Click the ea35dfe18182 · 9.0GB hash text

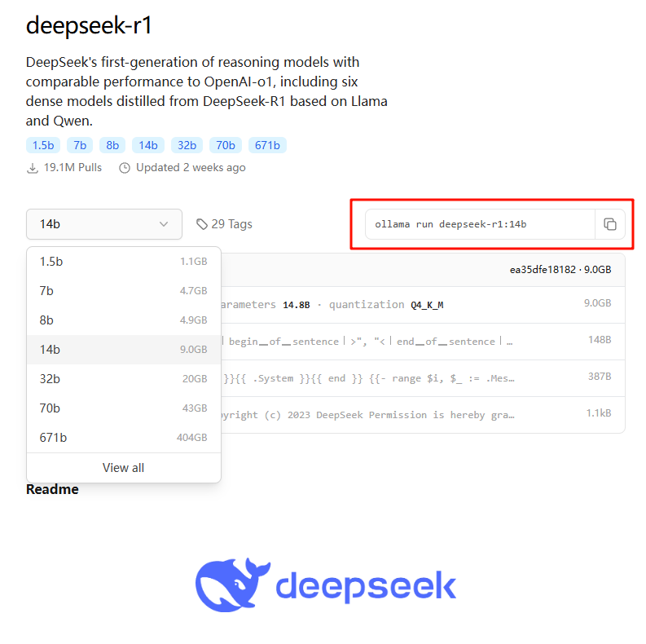[560, 270]
